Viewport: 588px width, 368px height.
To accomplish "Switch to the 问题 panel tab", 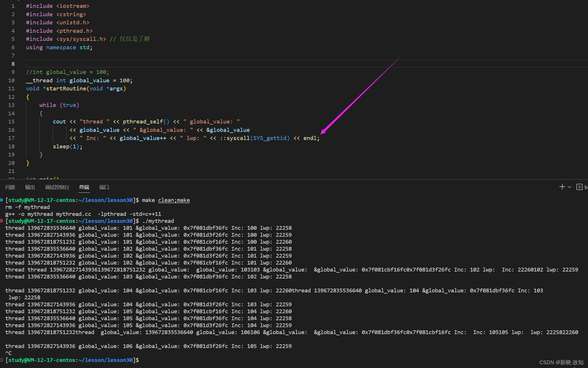I will click(x=10, y=187).
